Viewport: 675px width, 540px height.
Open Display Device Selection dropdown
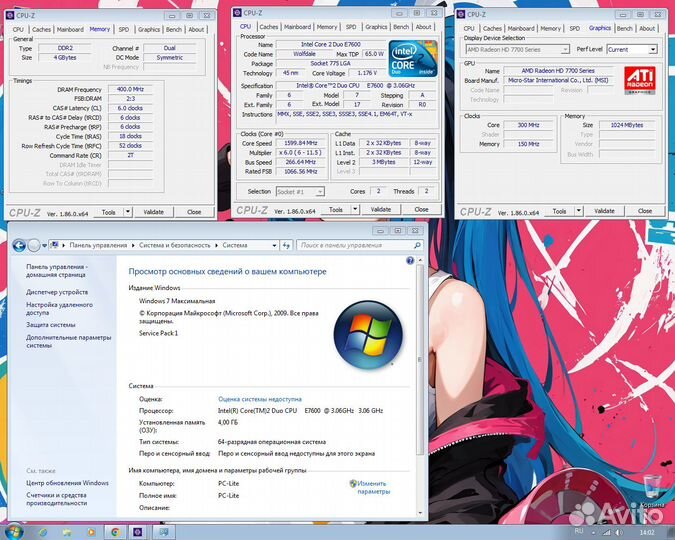click(x=517, y=50)
